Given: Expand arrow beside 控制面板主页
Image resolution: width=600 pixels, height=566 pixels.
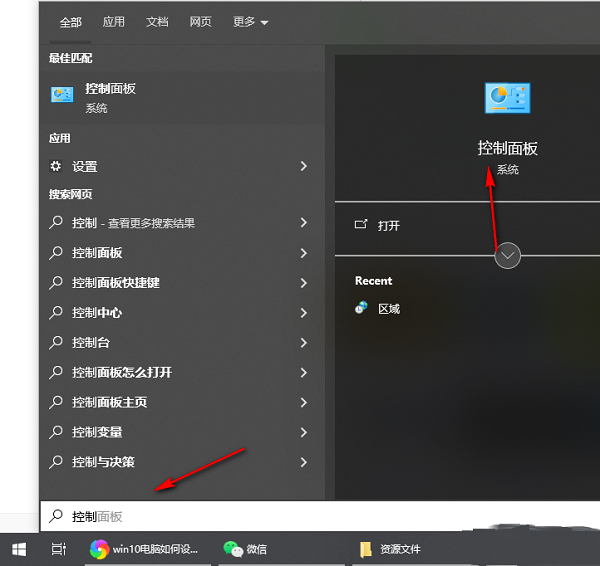Looking at the screenshot, I should point(304,402).
